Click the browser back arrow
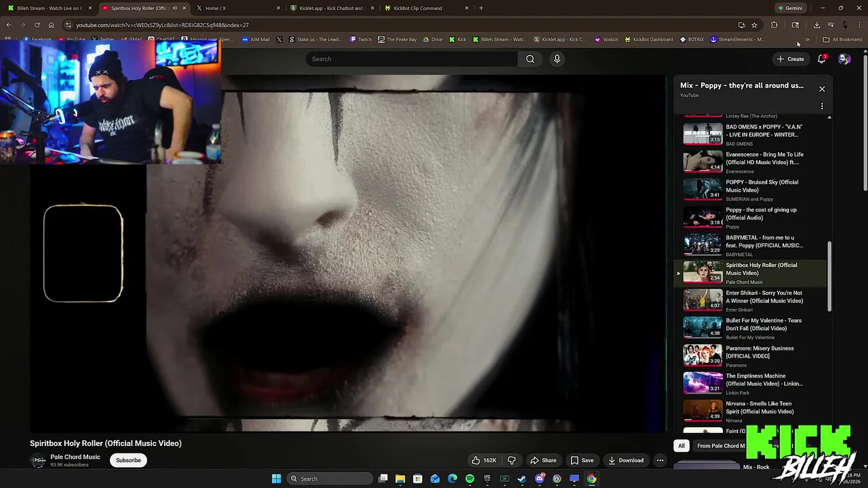 (x=9, y=25)
